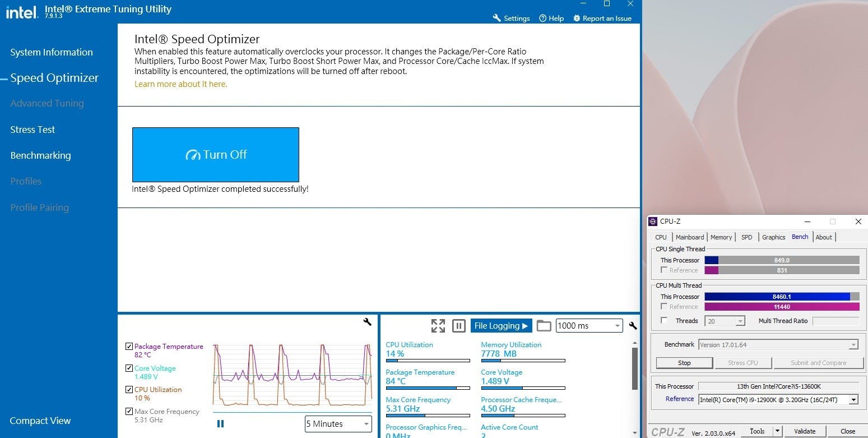
Task: Click File Logging button
Action: coord(501,326)
